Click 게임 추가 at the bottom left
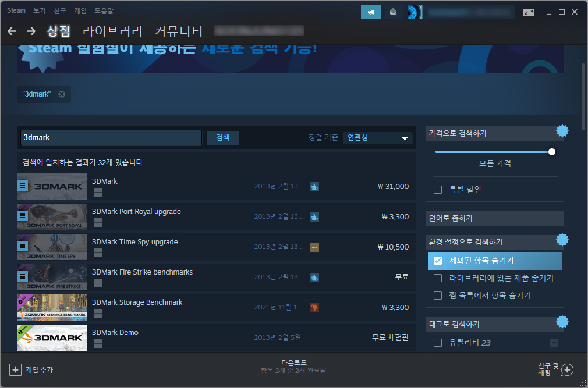Image resolution: width=588 pixels, height=388 pixels. pos(31,369)
